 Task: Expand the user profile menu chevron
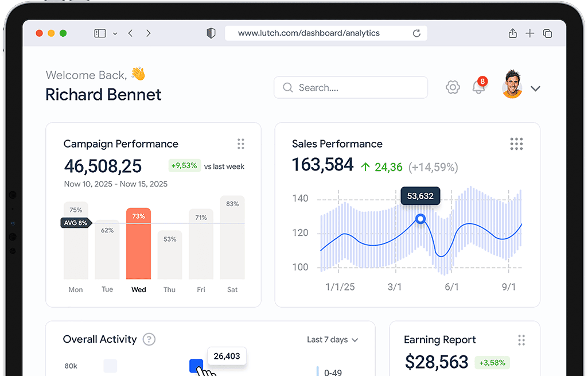[x=535, y=88]
